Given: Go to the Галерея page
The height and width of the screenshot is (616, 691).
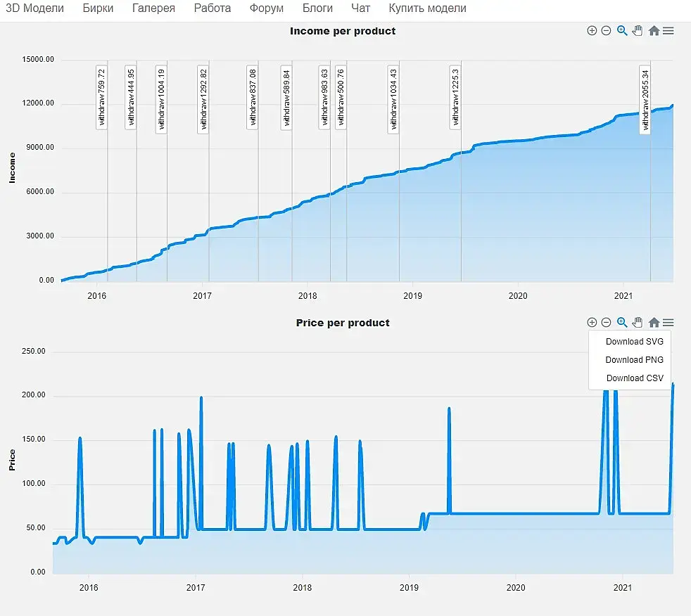Looking at the screenshot, I should [153, 8].
